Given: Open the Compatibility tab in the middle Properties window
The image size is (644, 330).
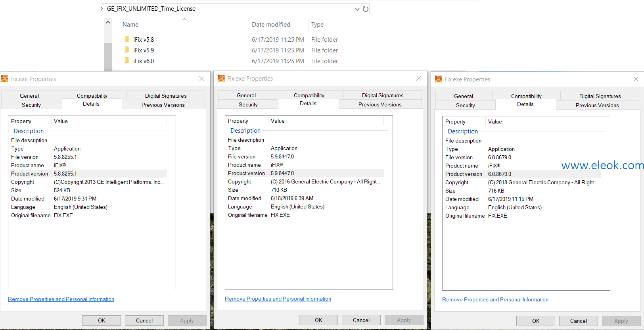Looking at the screenshot, I should (x=309, y=95).
